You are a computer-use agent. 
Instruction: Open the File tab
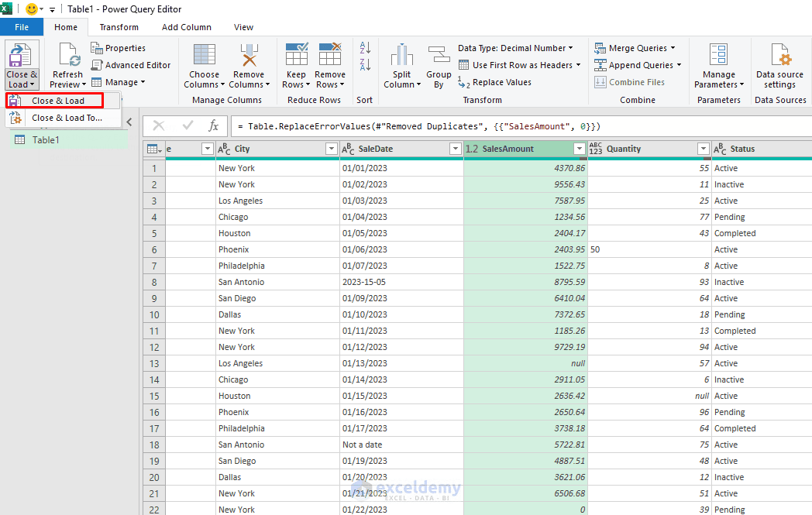click(22, 27)
